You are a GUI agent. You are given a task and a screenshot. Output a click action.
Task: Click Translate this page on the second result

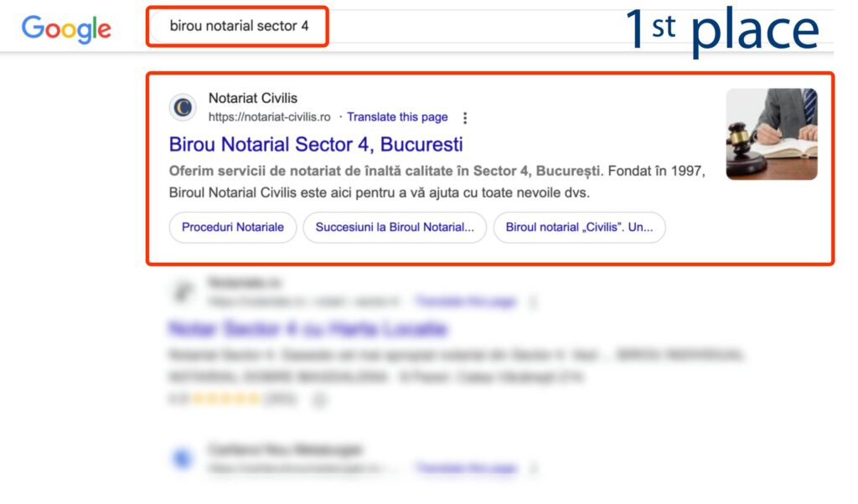(x=465, y=301)
